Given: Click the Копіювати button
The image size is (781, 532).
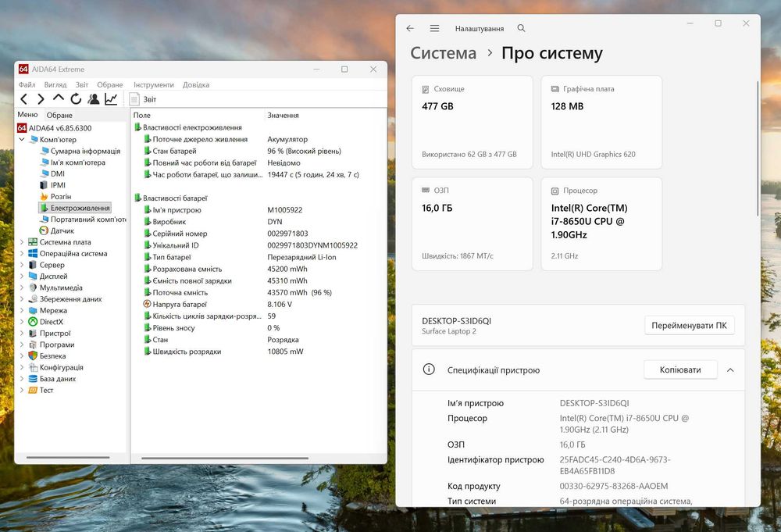Looking at the screenshot, I should (680, 370).
